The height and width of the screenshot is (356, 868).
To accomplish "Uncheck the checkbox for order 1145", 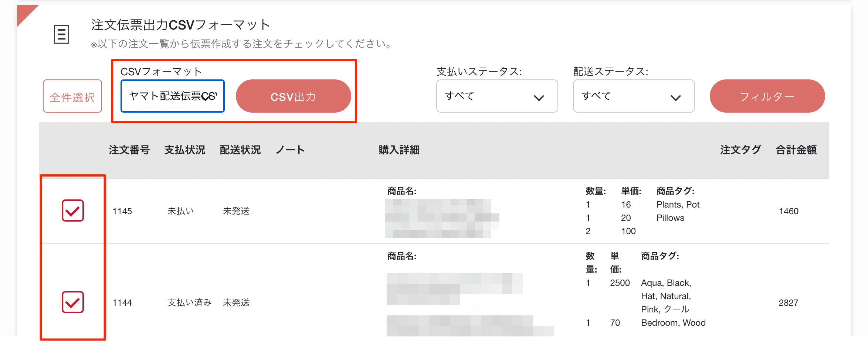I will click(73, 210).
